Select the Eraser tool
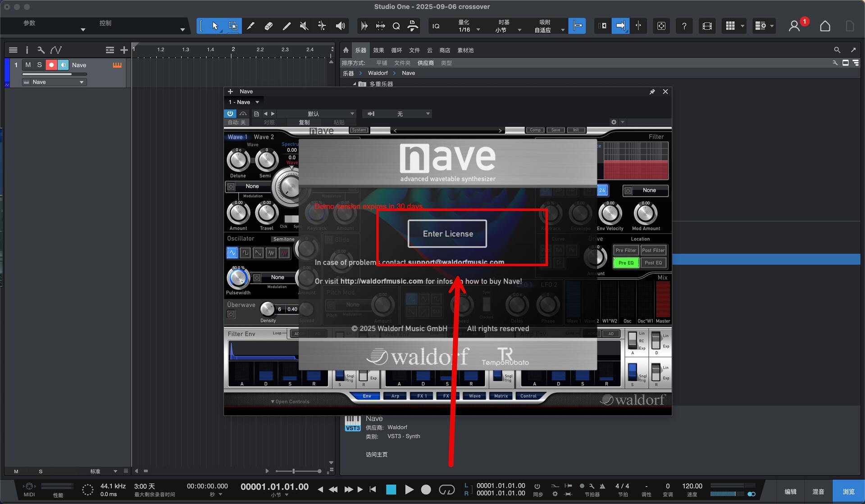865x504 pixels. [269, 26]
